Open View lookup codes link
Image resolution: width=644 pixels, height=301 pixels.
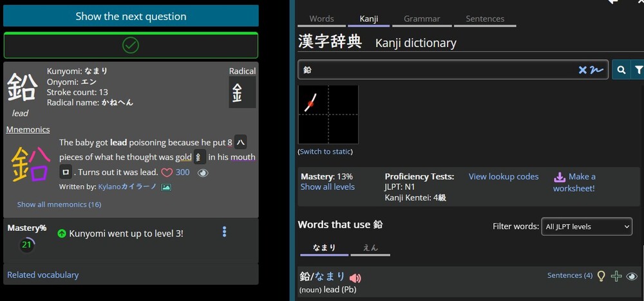[x=504, y=176]
